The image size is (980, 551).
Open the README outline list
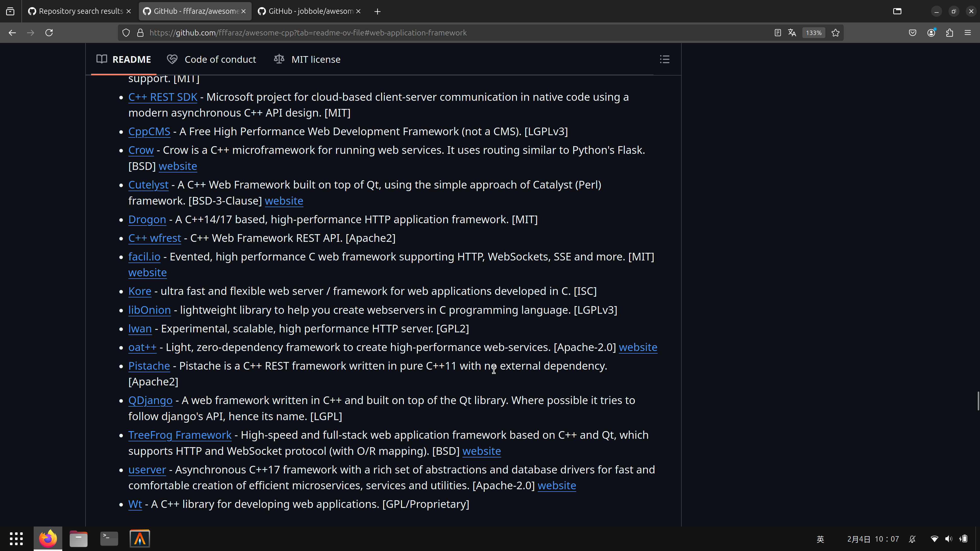click(x=664, y=59)
